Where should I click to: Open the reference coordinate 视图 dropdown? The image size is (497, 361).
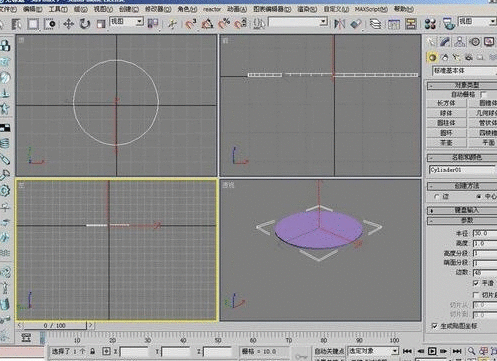(x=127, y=22)
